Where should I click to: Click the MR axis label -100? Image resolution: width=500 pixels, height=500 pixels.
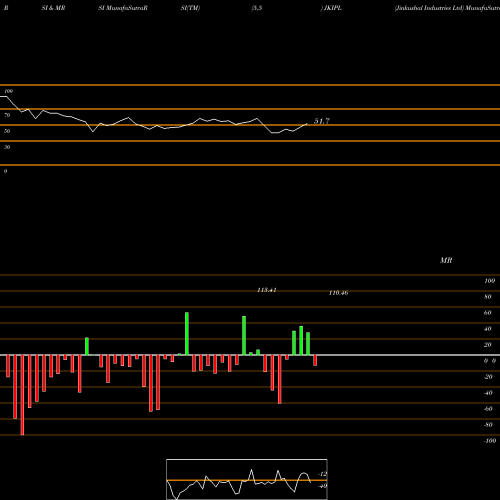coord(490,441)
